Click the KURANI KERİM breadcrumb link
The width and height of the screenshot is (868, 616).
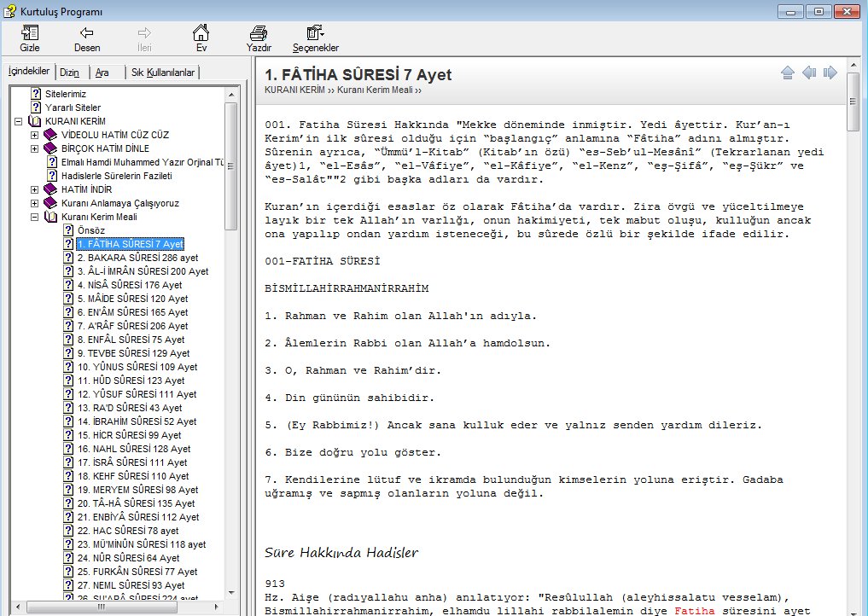294,90
